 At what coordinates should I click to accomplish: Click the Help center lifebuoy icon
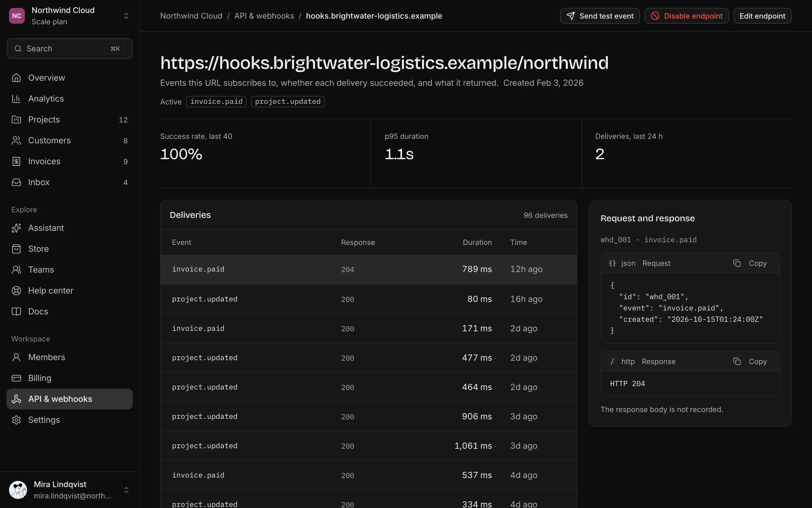[x=16, y=290]
